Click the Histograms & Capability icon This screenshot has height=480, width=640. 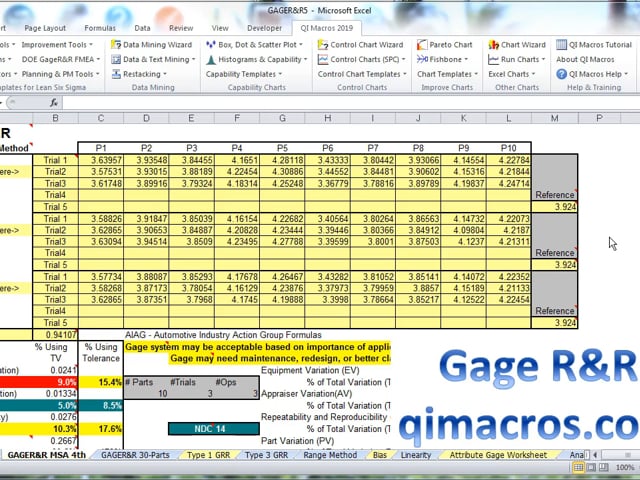pos(211,60)
